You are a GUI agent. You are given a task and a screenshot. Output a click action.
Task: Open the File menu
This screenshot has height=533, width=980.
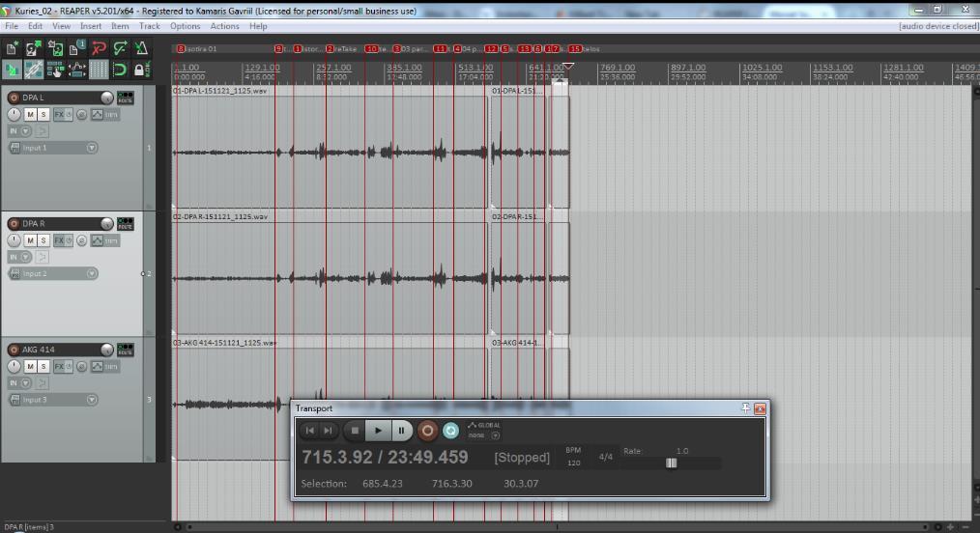click(12, 26)
